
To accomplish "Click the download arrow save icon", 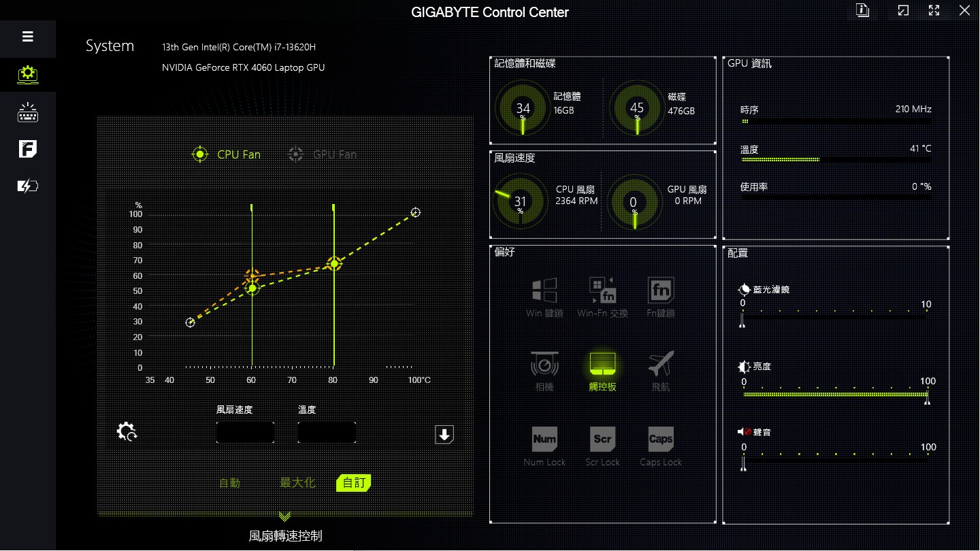I will coord(444,435).
